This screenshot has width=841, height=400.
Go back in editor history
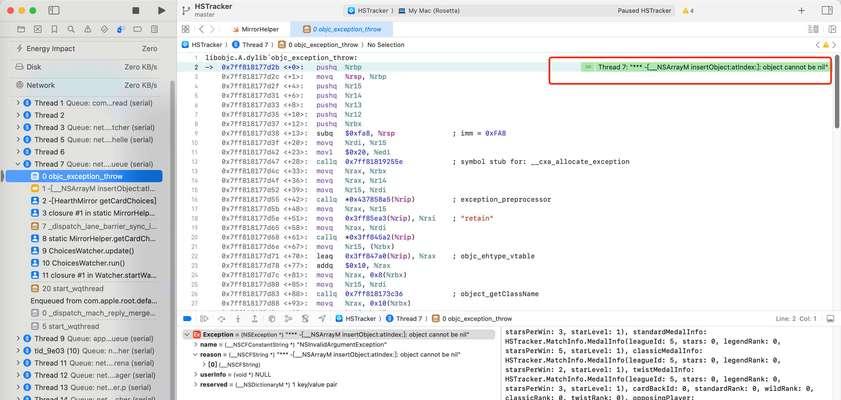[x=201, y=29]
